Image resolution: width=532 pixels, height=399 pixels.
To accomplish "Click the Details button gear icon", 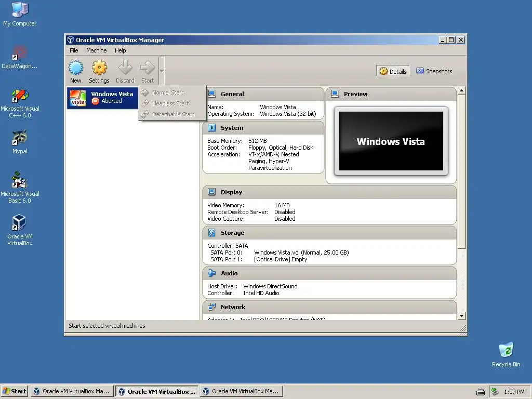I will [384, 71].
